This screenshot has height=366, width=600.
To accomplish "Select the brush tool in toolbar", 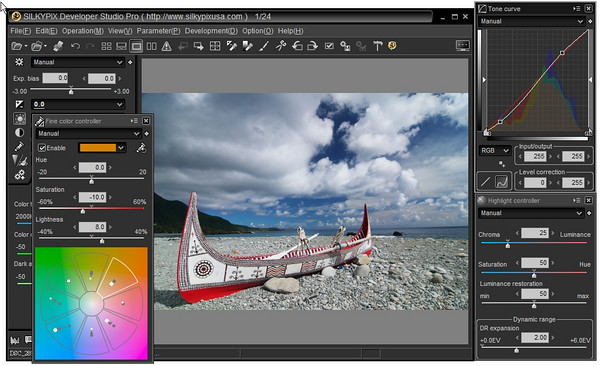I will [x=264, y=46].
